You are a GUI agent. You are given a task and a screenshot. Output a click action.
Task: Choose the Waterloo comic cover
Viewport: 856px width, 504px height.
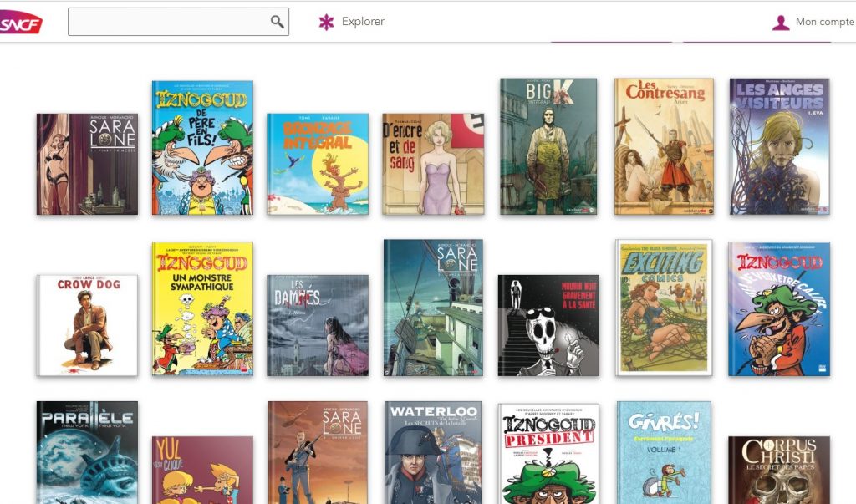pos(433,452)
